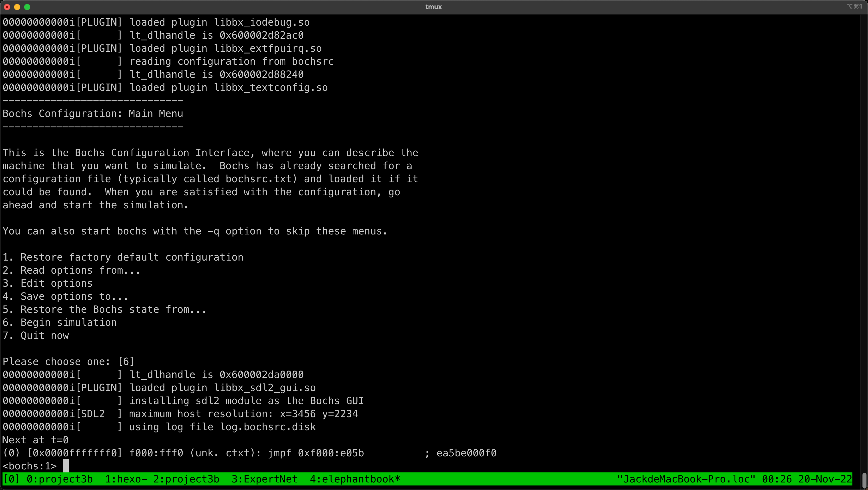Click the address [0x0000fffffff0] in disassembly line
868x490 pixels.
pos(74,453)
